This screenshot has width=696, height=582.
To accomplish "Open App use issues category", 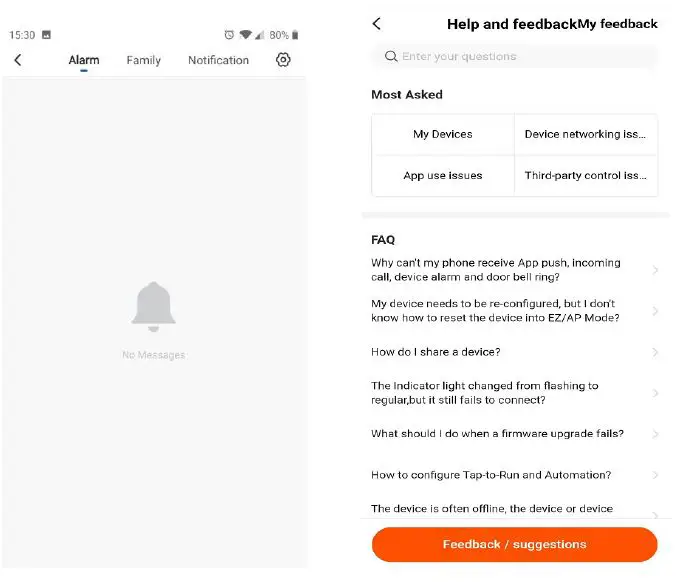I will point(443,176).
